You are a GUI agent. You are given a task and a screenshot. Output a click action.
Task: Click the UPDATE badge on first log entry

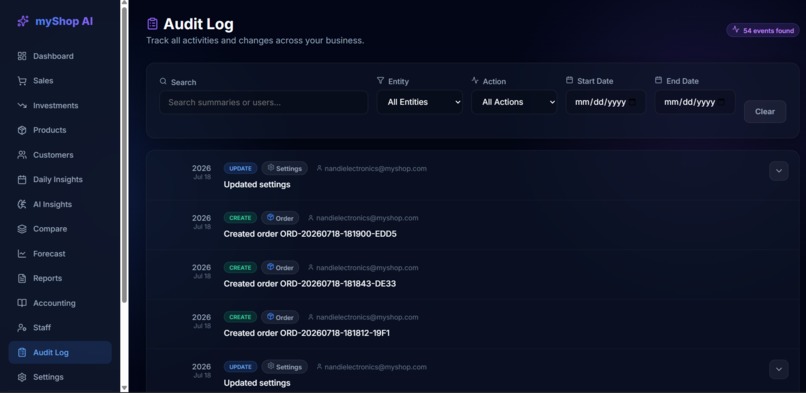point(240,169)
